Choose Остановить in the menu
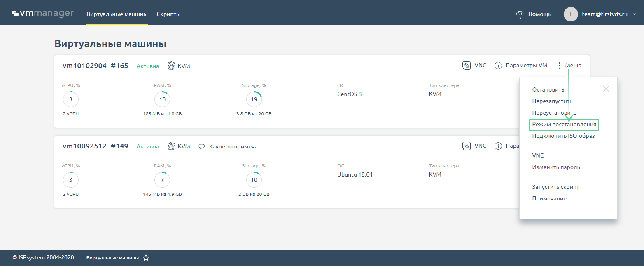The width and height of the screenshot is (644, 266). tap(548, 89)
